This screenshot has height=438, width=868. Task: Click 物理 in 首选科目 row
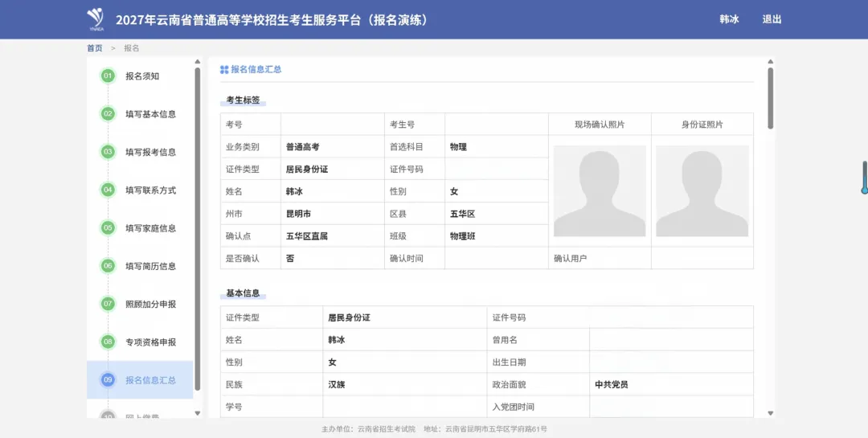coord(497,147)
